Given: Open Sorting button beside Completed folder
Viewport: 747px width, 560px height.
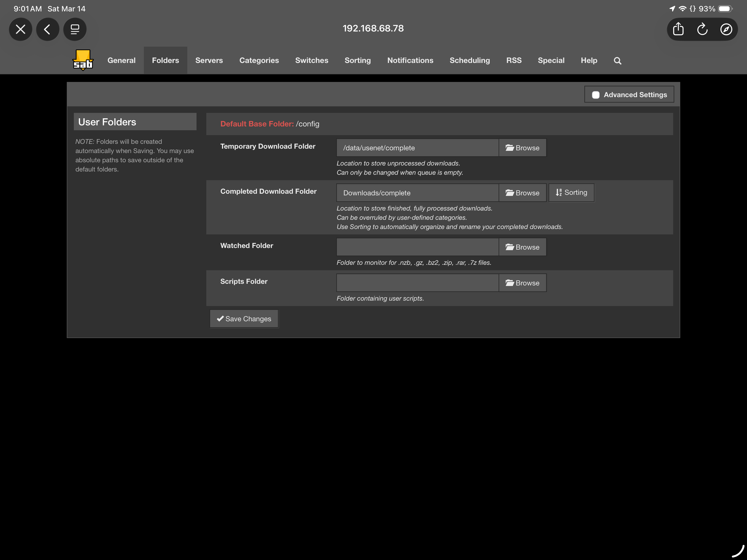Looking at the screenshot, I should (x=571, y=193).
